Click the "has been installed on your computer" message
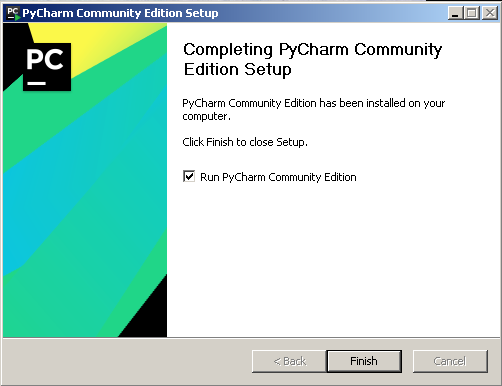The image size is (502, 386). tap(314, 110)
